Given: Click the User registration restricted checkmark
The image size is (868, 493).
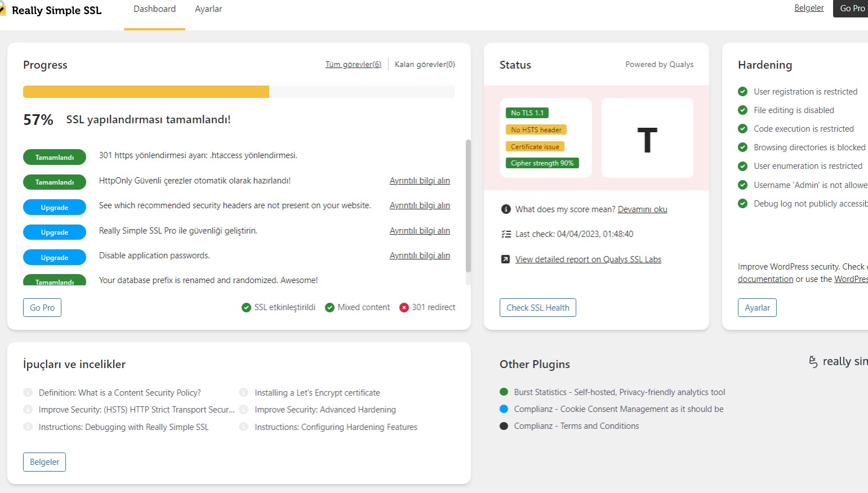Looking at the screenshot, I should point(742,92).
